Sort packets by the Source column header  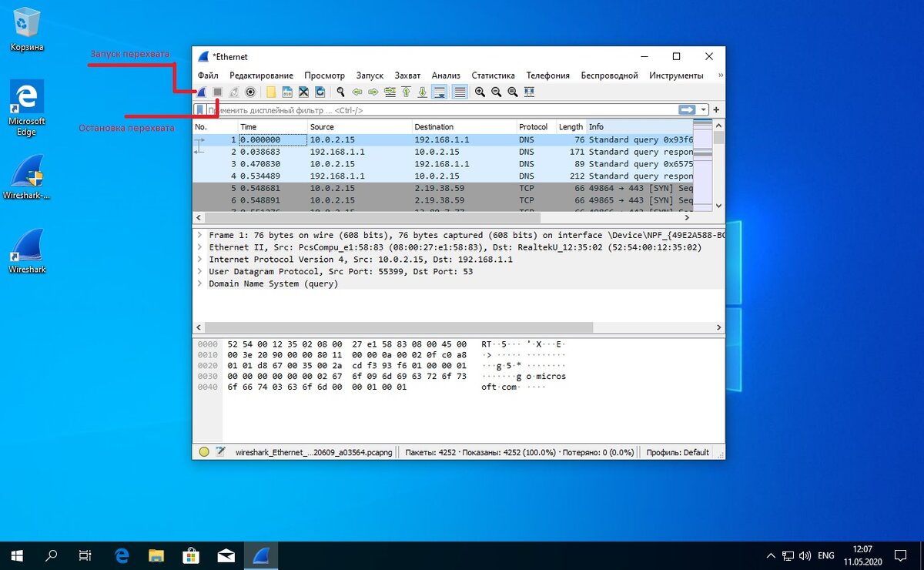(x=359, y=127)
